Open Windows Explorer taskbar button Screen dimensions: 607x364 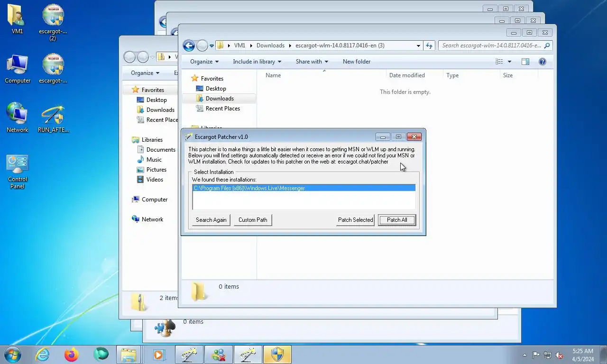pos(129,355)
